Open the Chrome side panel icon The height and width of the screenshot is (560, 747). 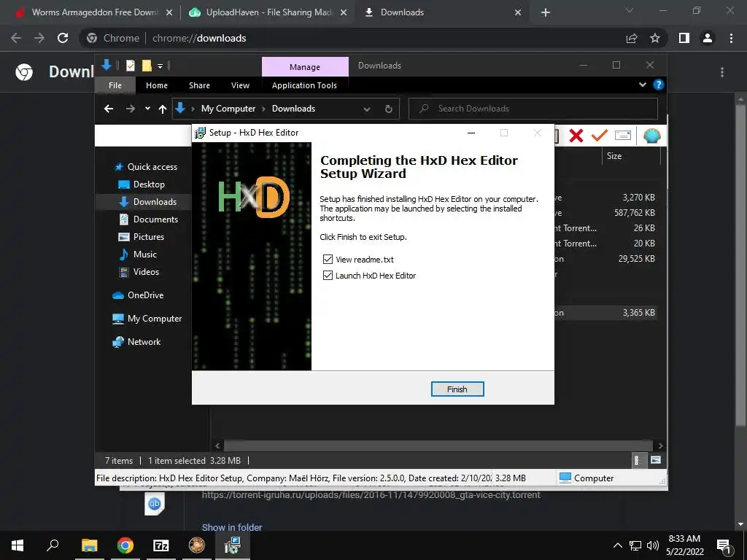point(684,38)
